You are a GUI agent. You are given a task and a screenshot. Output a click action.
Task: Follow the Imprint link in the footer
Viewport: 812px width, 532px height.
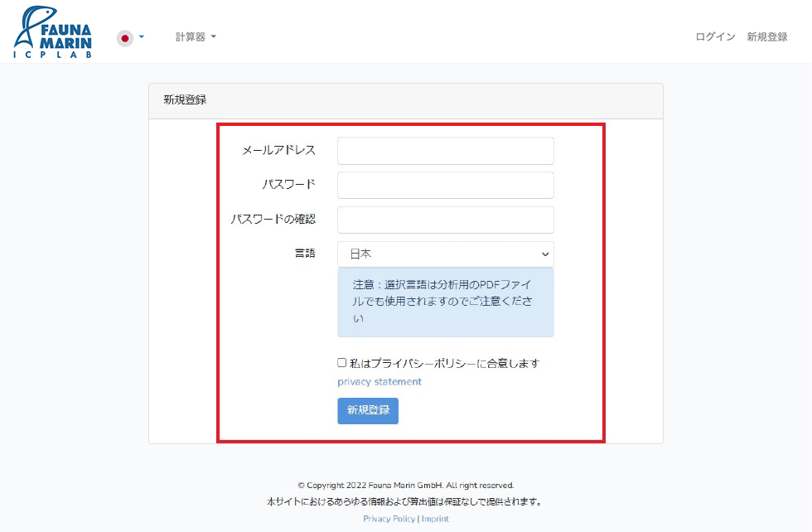[x=435, y=519]
